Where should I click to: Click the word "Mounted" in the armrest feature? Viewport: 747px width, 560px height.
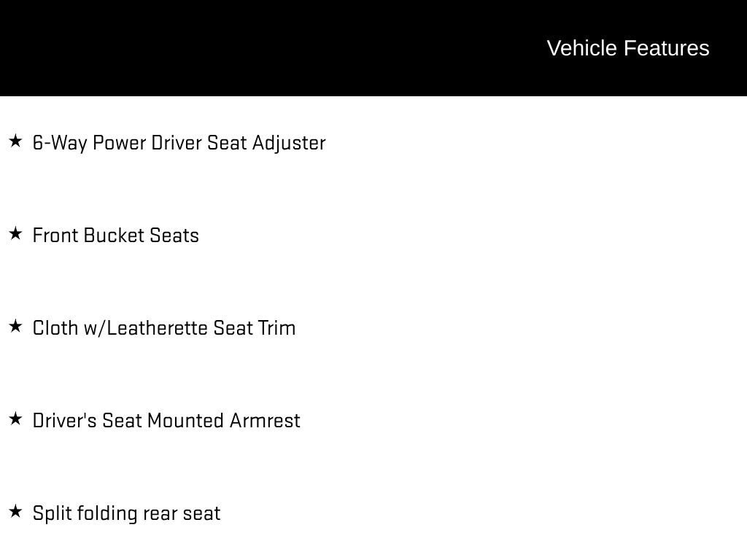click(x=185, y=421)
